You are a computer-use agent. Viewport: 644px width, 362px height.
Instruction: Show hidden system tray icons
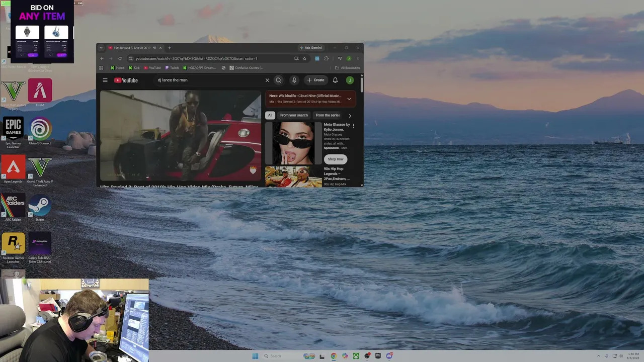pyautogui.click(x=598, y=356)
